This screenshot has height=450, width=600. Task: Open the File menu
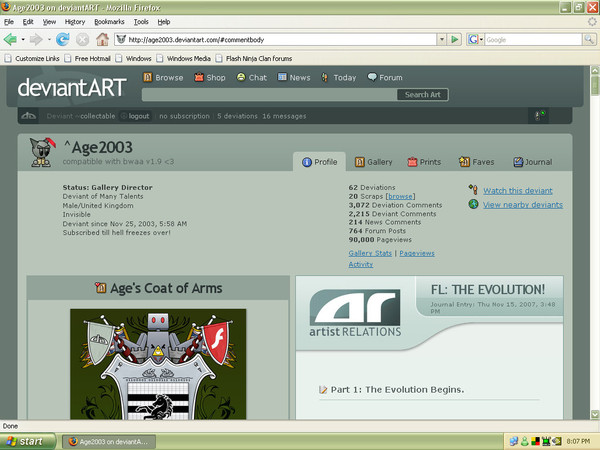[x=9, y=22]
